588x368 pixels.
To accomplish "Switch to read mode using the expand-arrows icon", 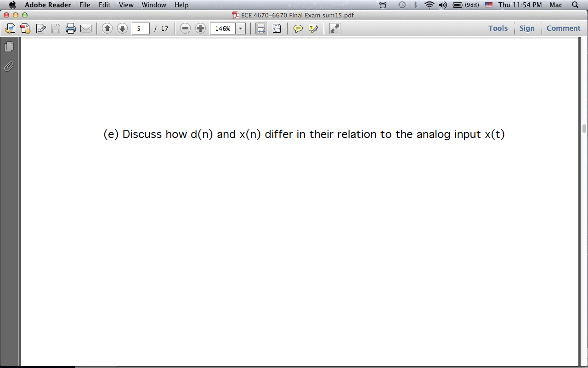I will [x=335, y=29].
